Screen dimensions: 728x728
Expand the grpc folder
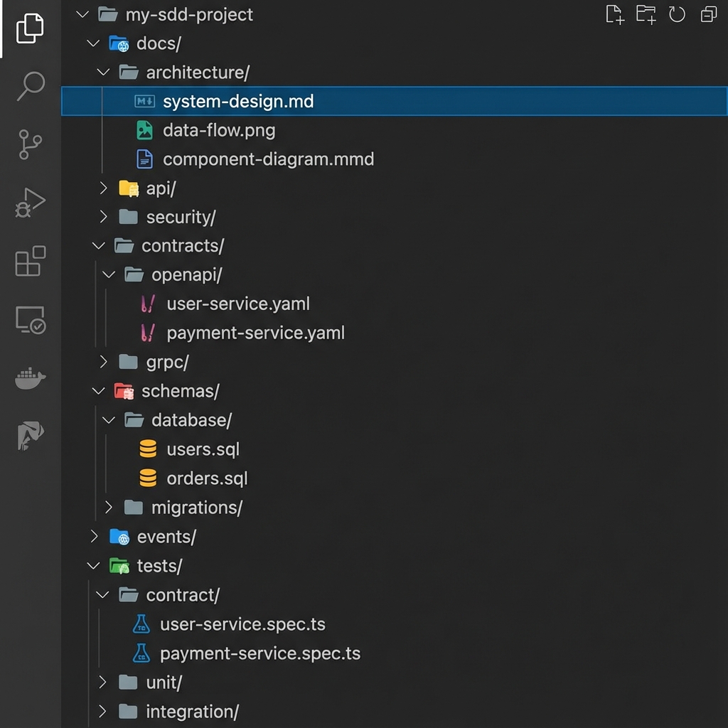(103, 362)
